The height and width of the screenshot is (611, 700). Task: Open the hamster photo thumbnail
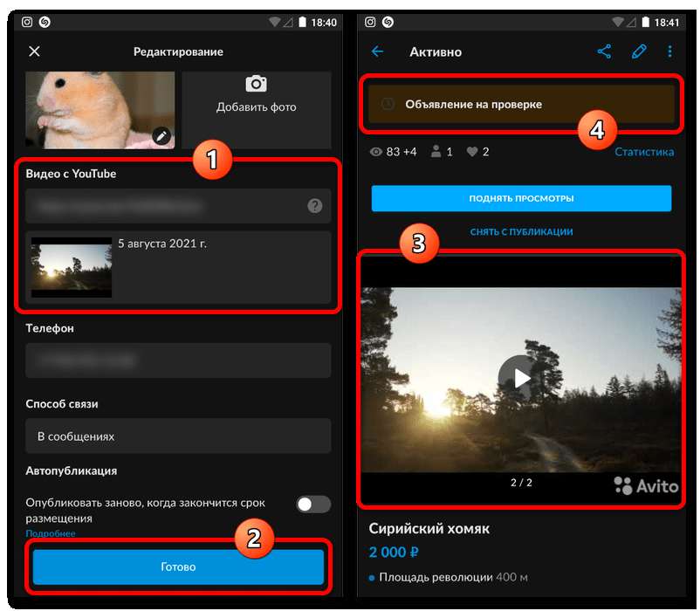pos(100,110)
